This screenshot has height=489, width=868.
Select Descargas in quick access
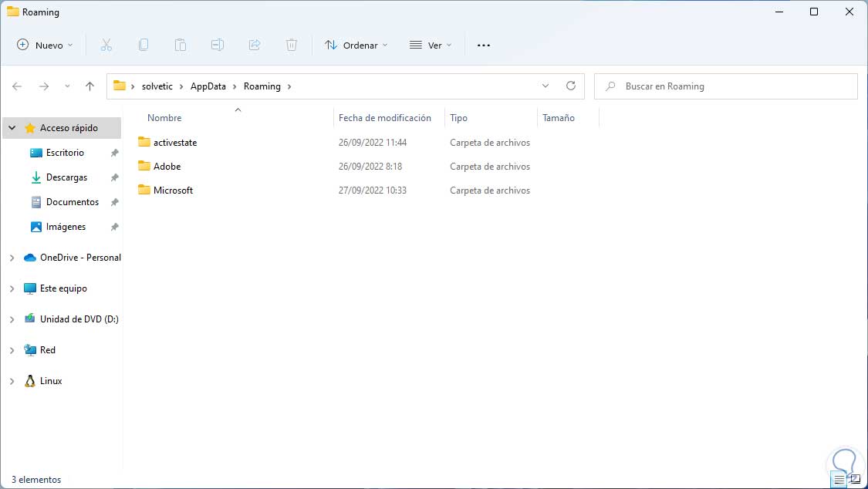[x=66, y=177]
